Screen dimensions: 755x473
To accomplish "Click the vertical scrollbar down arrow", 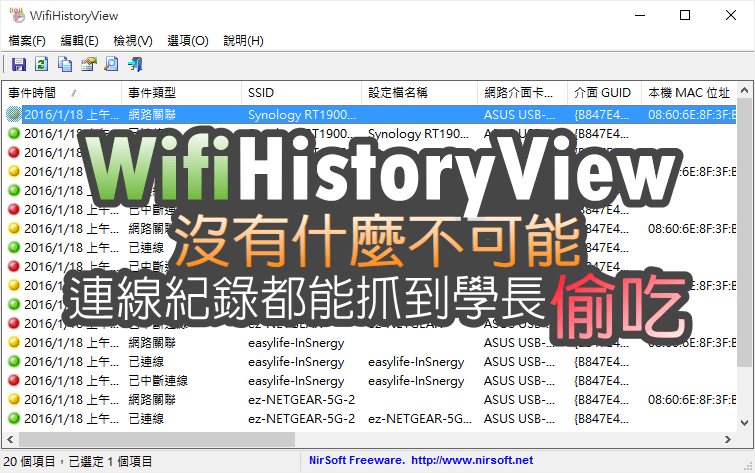I will 744,423.
